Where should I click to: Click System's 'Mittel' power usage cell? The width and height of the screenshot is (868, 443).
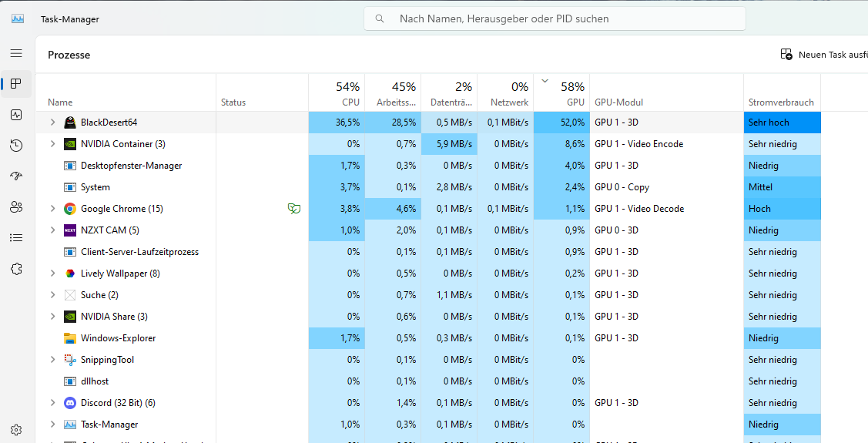click(x=783, y=187)
